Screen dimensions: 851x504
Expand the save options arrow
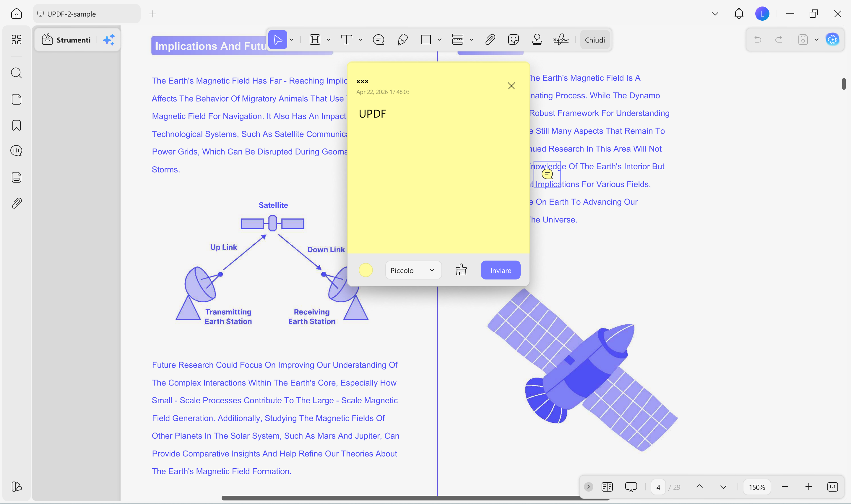(x=817, y=40)
